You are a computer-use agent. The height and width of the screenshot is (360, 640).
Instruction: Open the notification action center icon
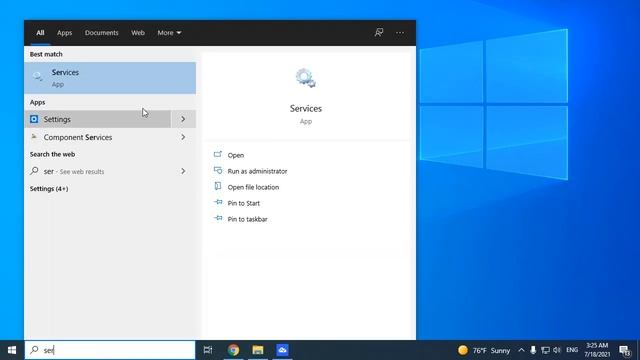coord(625,351)
